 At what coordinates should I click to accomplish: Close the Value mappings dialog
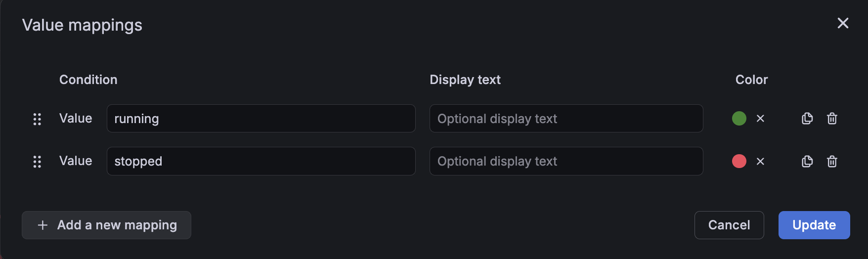843,23
